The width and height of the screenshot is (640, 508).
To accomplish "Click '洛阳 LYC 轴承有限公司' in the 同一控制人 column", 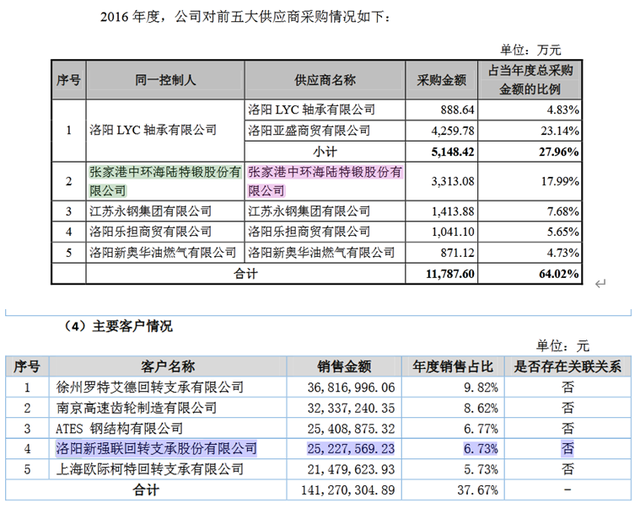I will click(x=153, y=130).
